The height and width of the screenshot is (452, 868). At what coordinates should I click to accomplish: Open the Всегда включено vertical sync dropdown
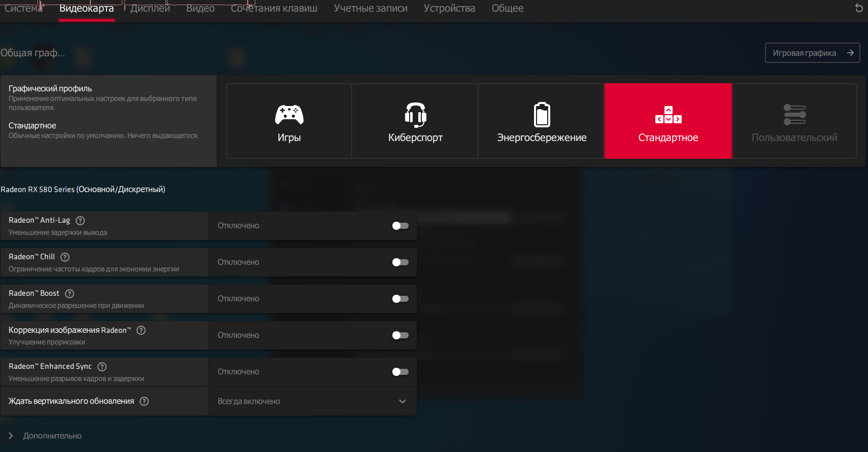[313, 401]
